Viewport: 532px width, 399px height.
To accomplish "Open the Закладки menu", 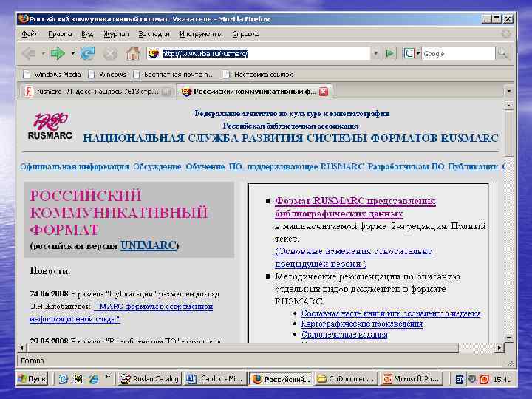I will 154,34.
